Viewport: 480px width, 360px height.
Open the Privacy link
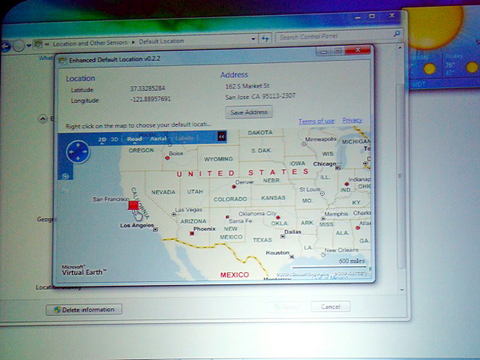[352, 120]
